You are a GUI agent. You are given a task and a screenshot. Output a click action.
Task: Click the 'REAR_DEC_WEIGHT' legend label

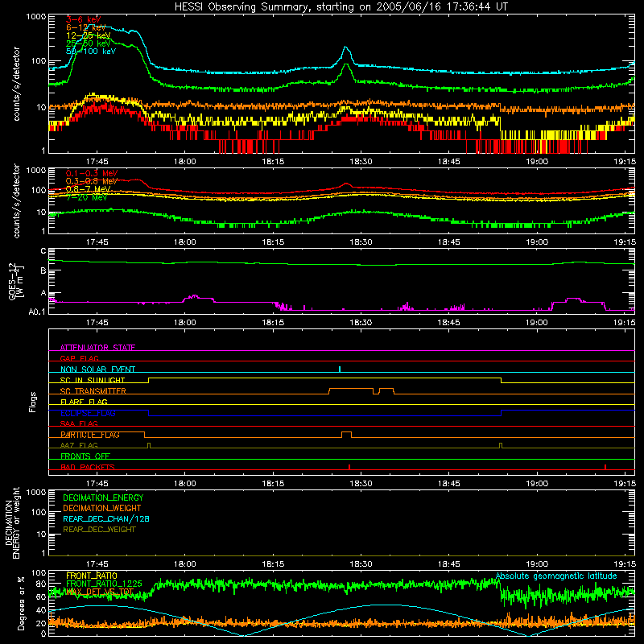(x=99, y=530)
